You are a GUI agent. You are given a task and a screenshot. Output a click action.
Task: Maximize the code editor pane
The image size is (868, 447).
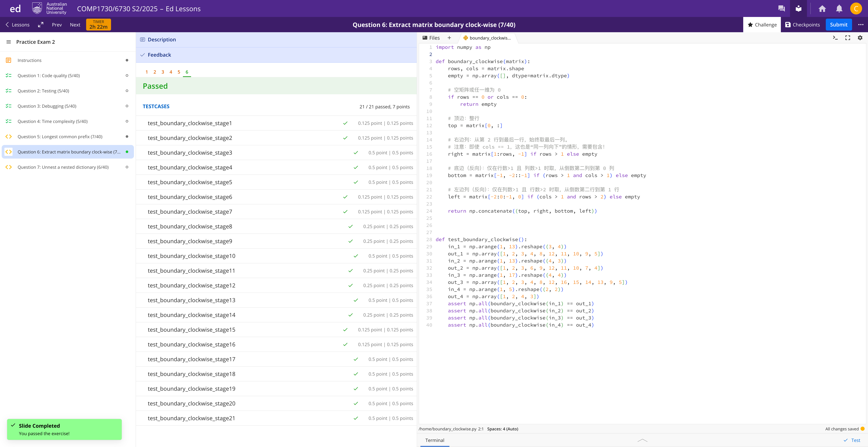pos(848,38)
